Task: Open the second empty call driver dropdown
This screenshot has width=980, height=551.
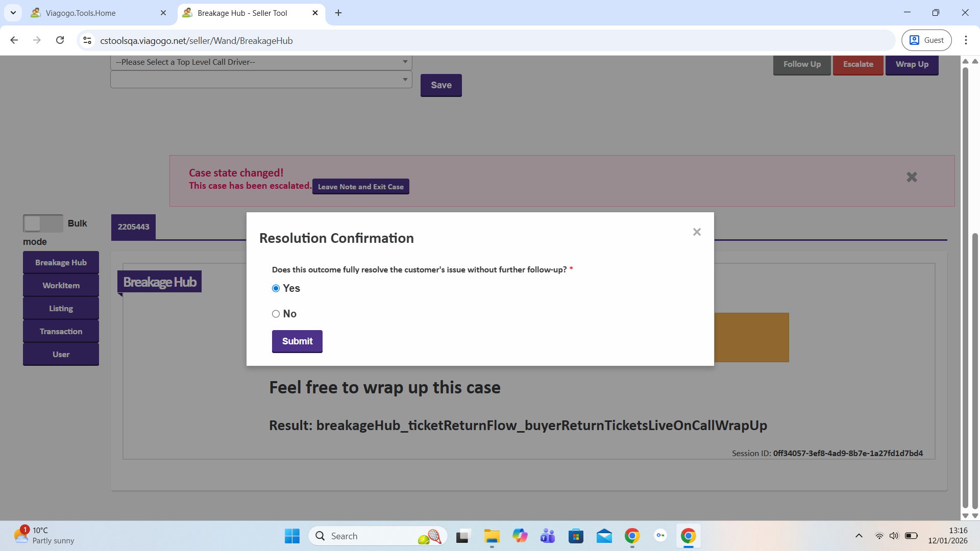Action: point(261,80)
